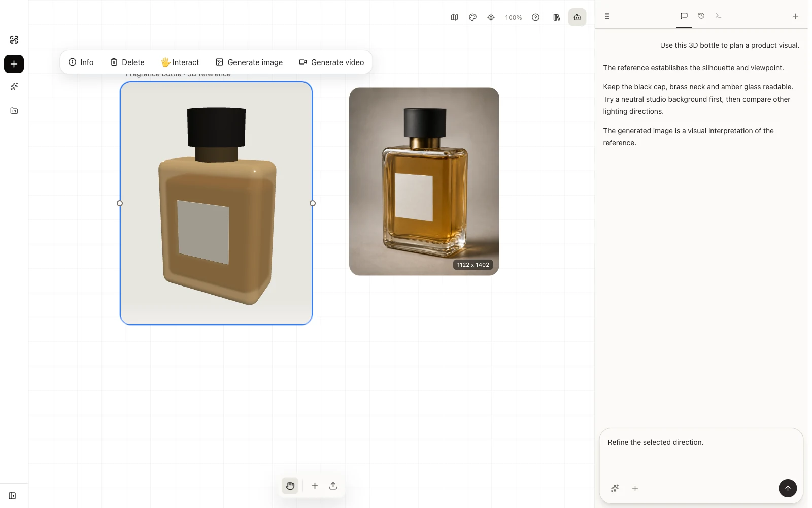
Task: Click the text "The reference establishes the silhouette and viewpoint."
Action: tap(693, 68)
